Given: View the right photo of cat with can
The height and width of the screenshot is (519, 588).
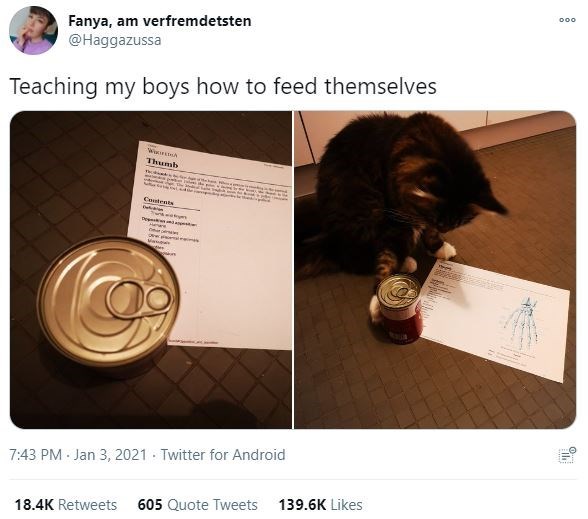Looking at the screenshot, I should point(435,270).
